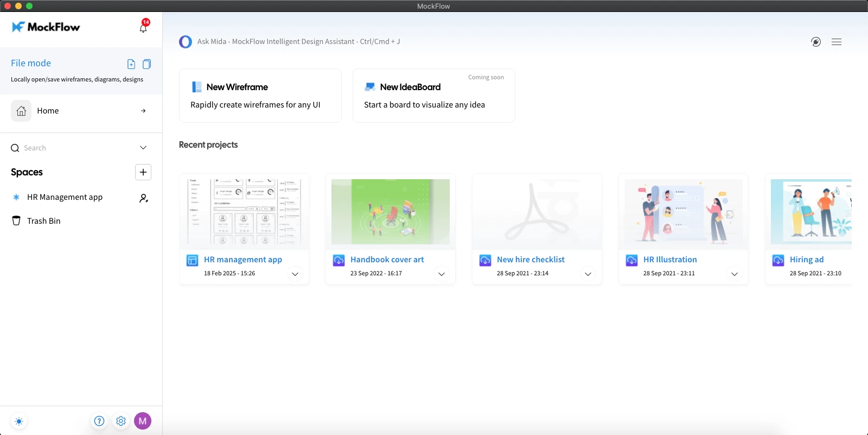
Task: Click HR Illustration file type icon
Action: click(x=632, y=260)
